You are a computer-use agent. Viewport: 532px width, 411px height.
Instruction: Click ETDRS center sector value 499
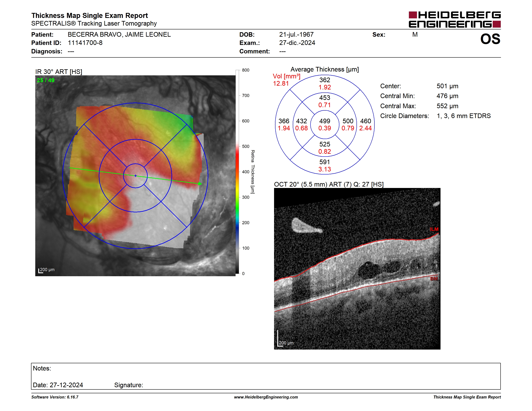pos(325,121)
